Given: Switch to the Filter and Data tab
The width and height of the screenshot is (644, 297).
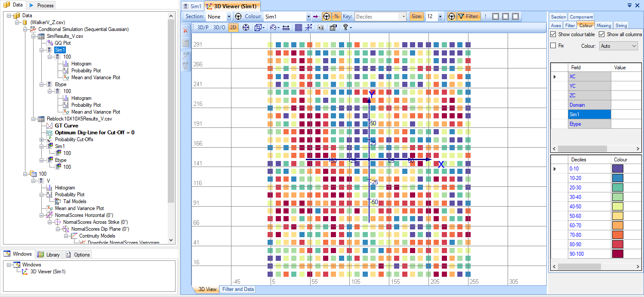Looking at the screenshot, I should point(238,289).
